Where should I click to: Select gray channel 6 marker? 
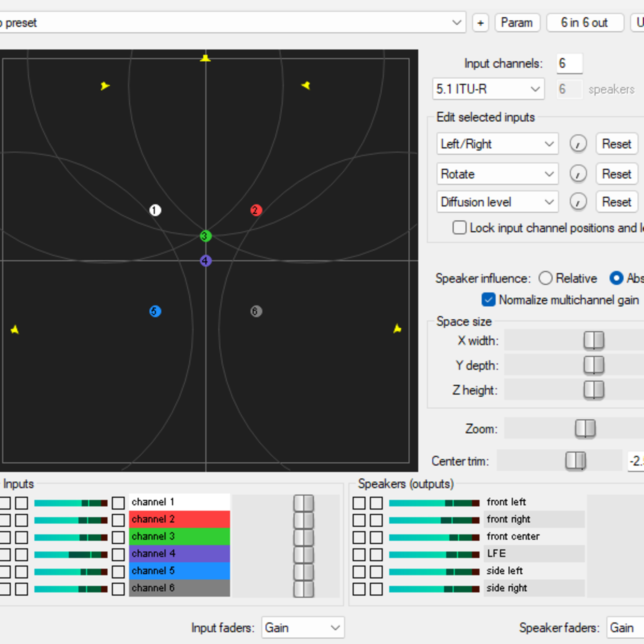click(256, 311)
